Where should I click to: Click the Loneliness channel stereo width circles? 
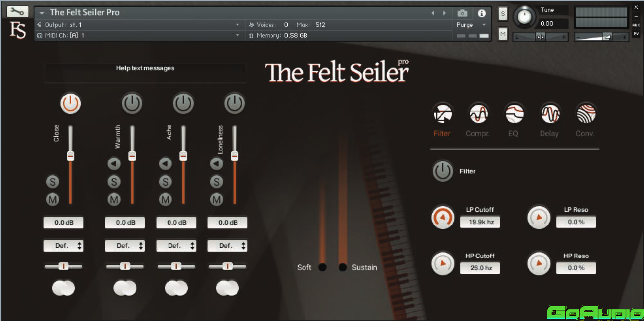pyautogui.click(x=228, y=288)
